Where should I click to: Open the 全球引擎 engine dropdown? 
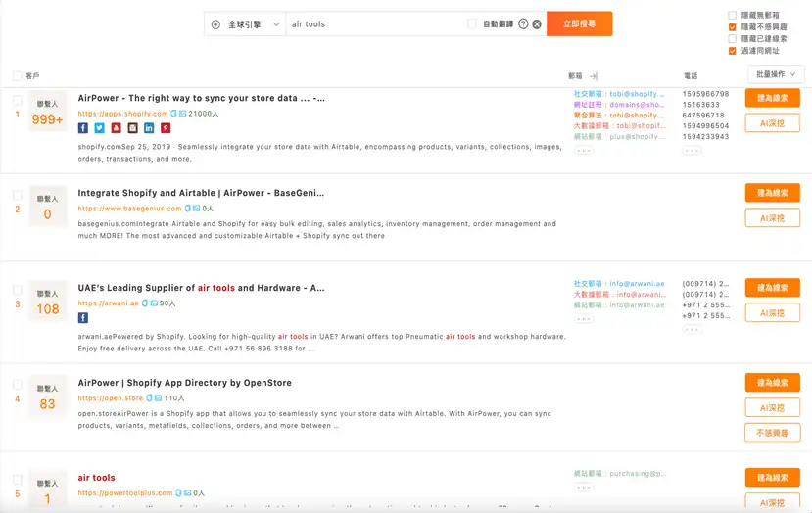[245, 24]
